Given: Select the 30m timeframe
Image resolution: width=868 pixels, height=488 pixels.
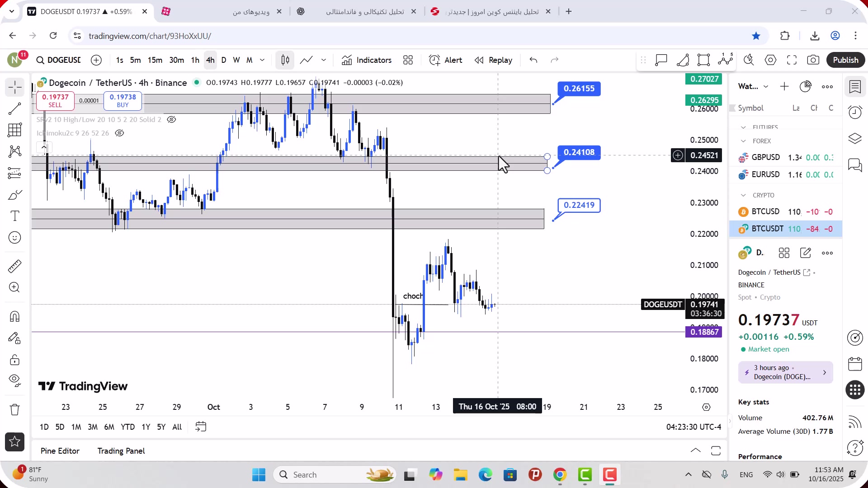Looking at the screenshot, I should click(177, 60).
